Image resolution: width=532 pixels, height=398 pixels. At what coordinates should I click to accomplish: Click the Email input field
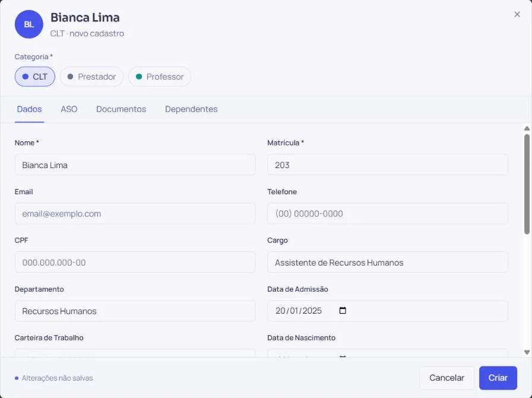point(135,214)
